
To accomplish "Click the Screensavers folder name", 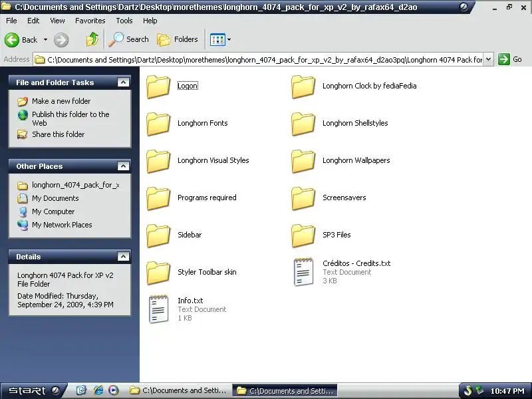I will coord(344,198).
